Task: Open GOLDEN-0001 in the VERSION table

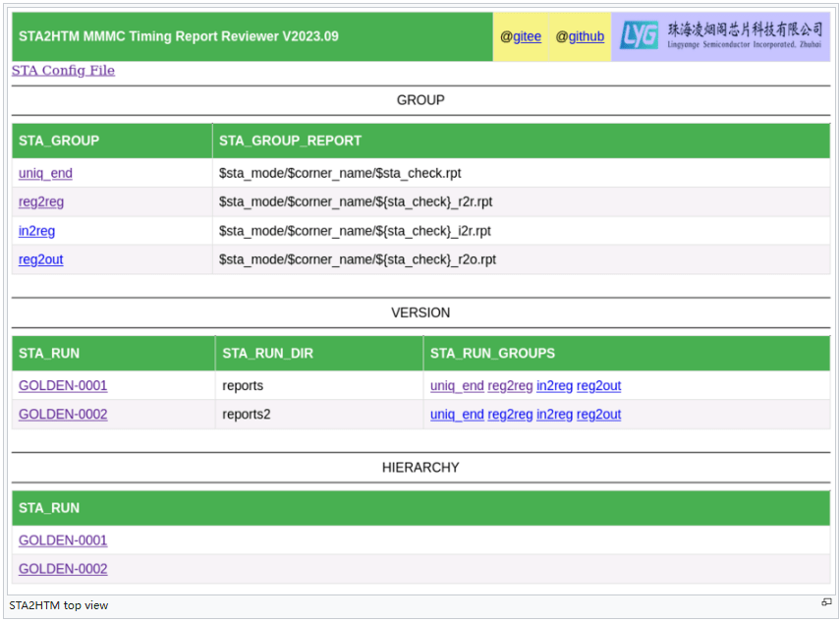Action: (x=63, y=386)
